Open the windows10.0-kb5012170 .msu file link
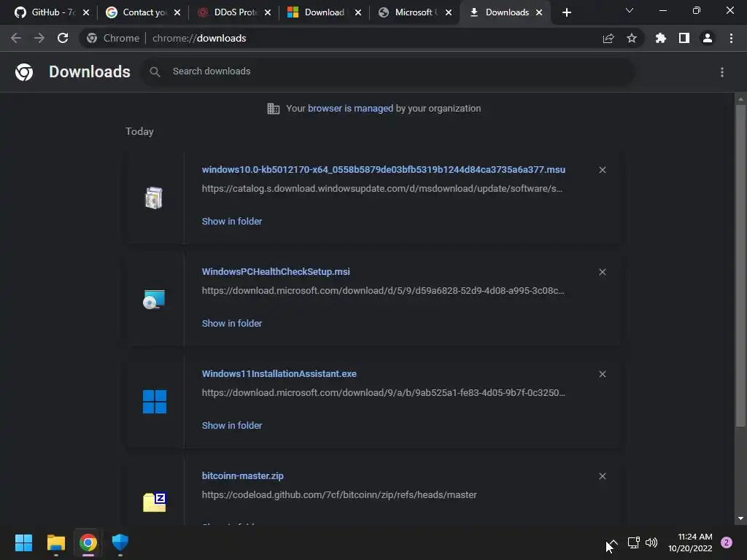Screen dimensions: 747x560 coord(384,169)
